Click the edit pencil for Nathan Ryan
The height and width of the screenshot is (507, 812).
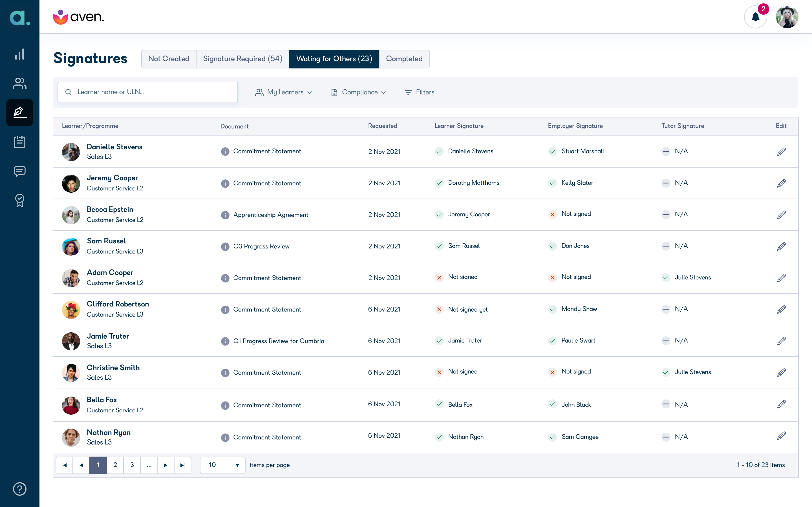[x=781, y=436]
